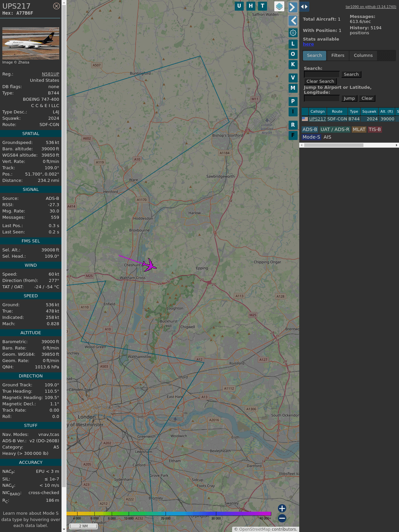399x532 pixels.
Task: Click the ACCURACY section header
Action: tap(31, 463)
